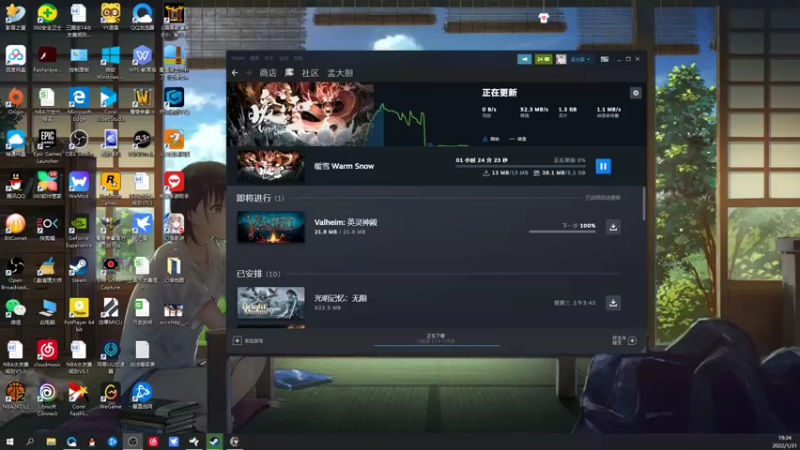
Task: Open the Ubisoft Connect shortcut
Action: [47, 399]
